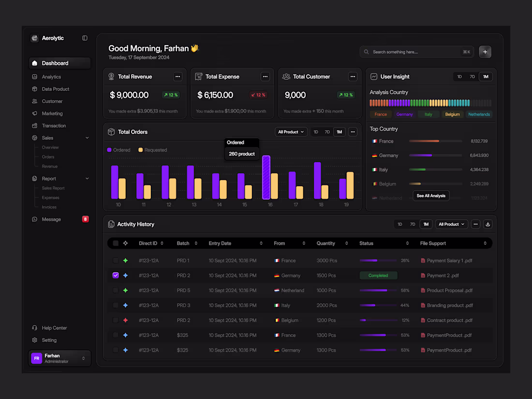Uncheck the completed Germany order row
The height and width of the screenshot is (399, 532).
(116, 275)
